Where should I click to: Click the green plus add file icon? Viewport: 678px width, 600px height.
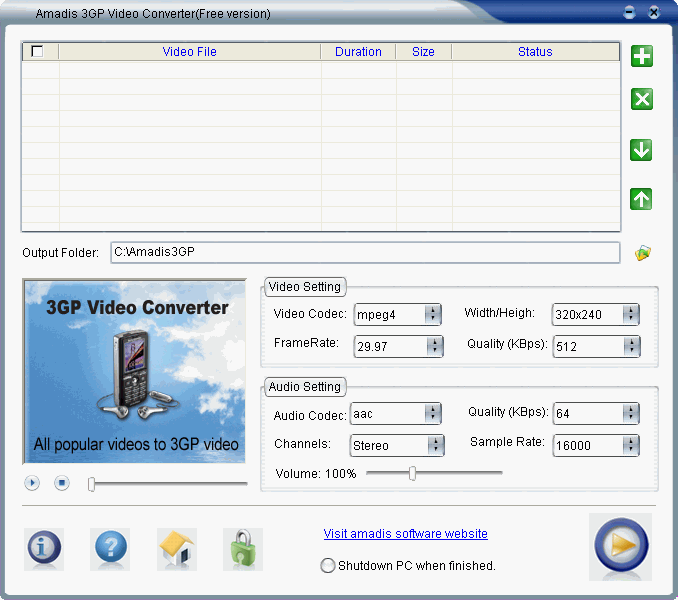(x=642, y=56)
